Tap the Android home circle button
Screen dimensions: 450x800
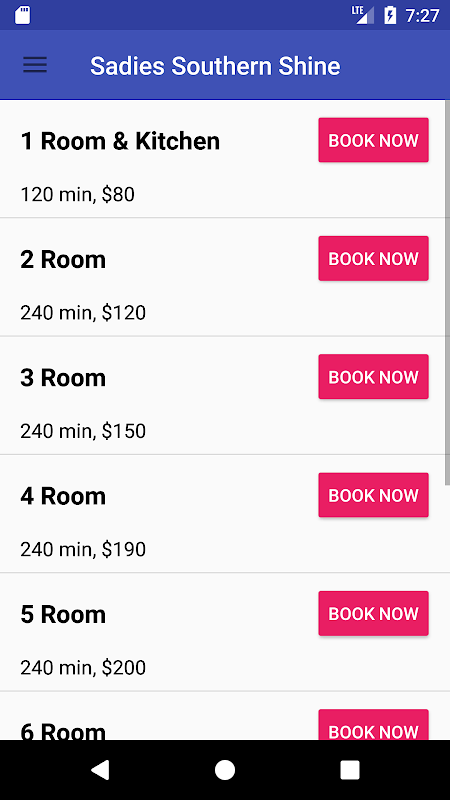[x=224, y=770]
